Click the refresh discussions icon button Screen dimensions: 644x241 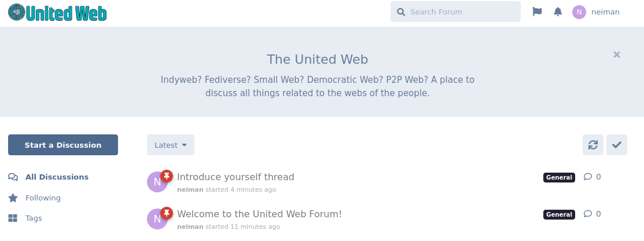593,145
